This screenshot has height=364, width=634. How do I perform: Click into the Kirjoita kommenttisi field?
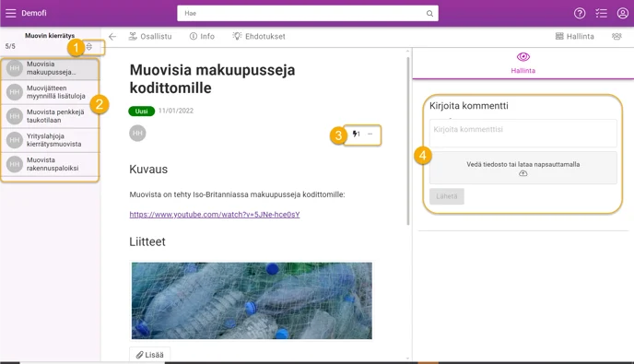(523, 133)
